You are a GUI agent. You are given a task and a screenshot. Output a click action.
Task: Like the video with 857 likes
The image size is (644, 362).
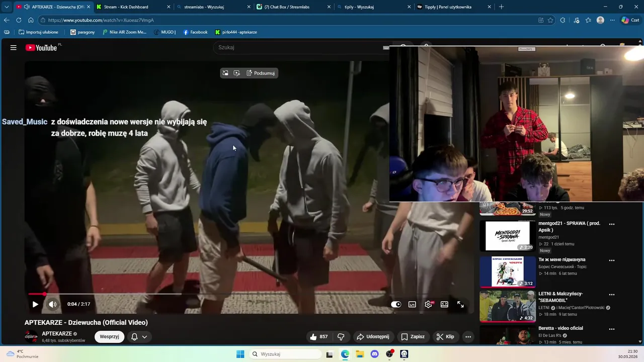coord(318,337)
